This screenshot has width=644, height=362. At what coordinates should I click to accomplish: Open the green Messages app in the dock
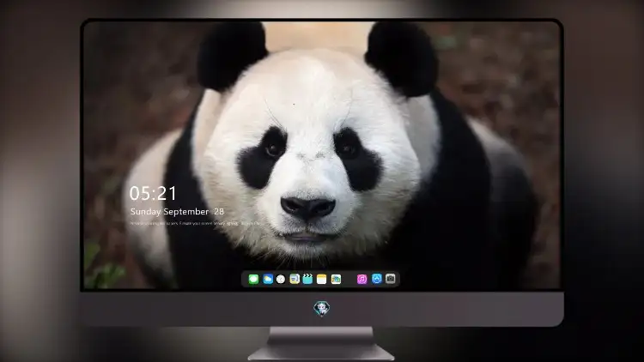(253, 279)
